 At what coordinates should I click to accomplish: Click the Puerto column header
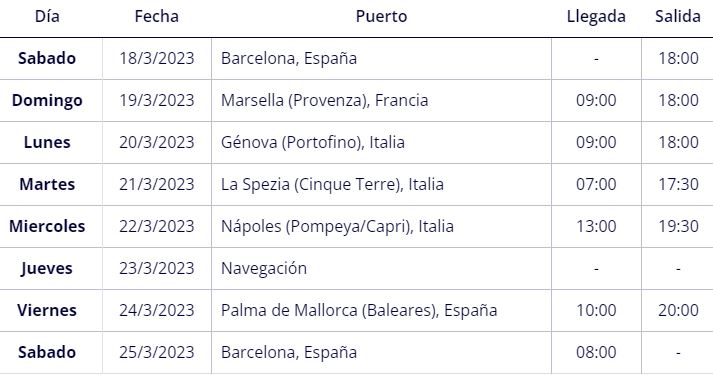click(381, 16)
